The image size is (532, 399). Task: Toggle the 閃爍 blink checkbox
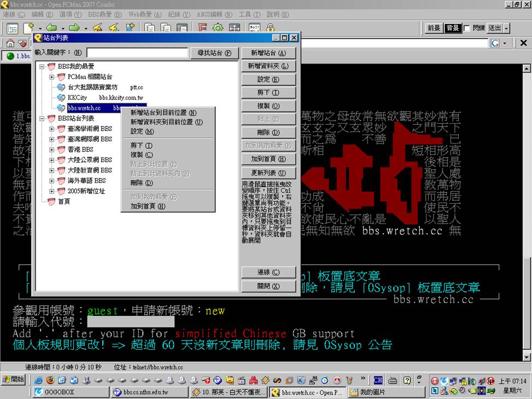pyautogui.click(x=466, y=28)
